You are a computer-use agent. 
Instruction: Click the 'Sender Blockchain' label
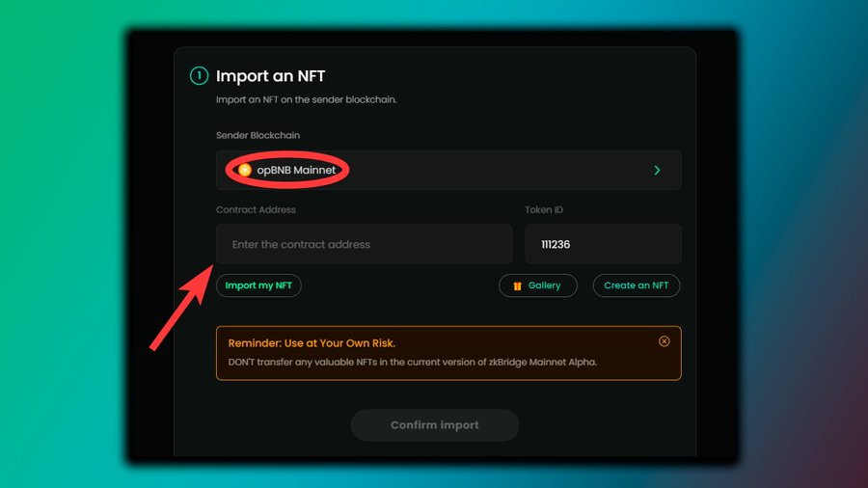tap(258, 135)
